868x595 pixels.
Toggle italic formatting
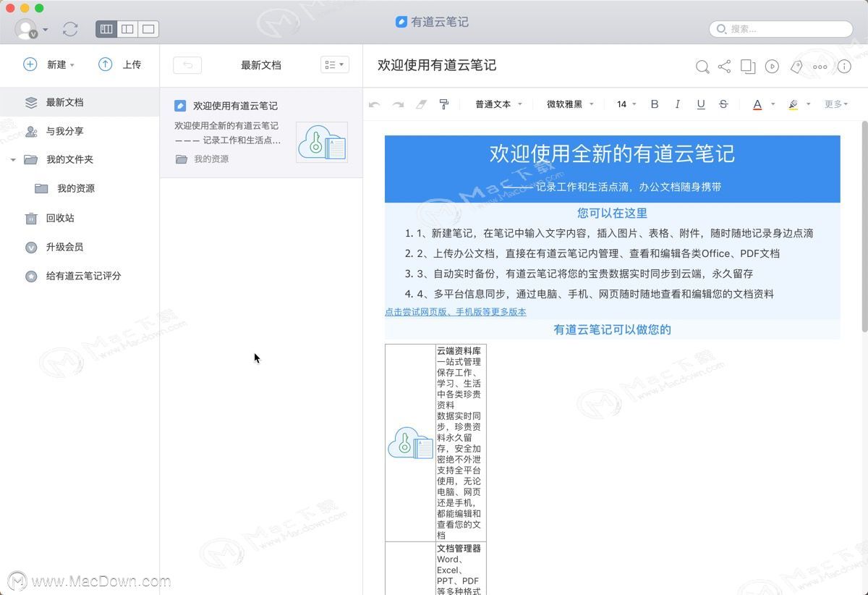point(678,104)
